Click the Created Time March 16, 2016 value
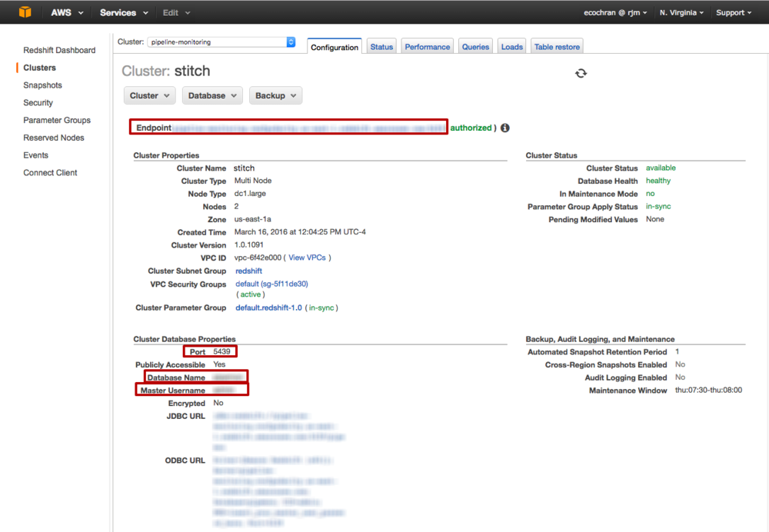This screenshot has height=532, width=769. point(300,232)
